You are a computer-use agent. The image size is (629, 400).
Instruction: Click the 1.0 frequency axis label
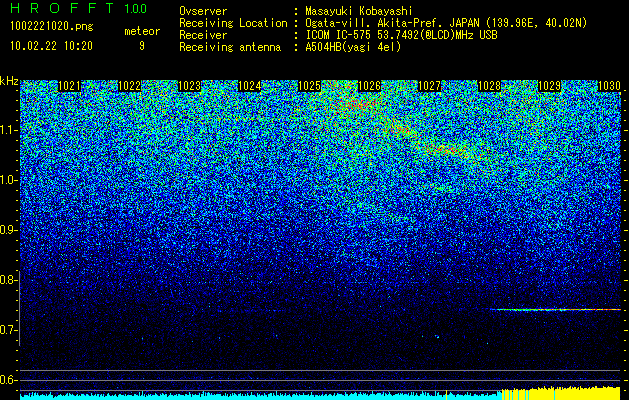9,180
